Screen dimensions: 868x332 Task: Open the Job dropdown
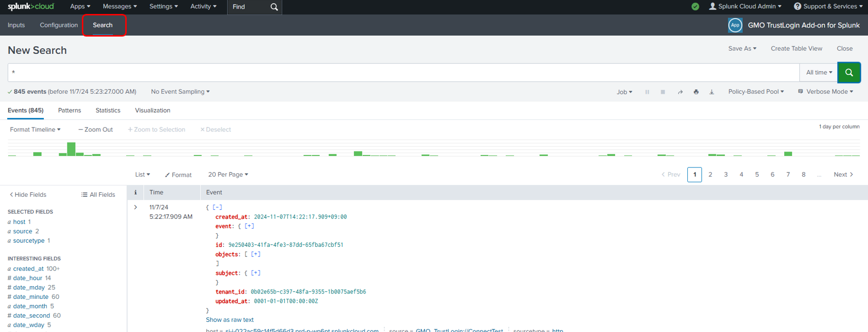coord(624,92)
